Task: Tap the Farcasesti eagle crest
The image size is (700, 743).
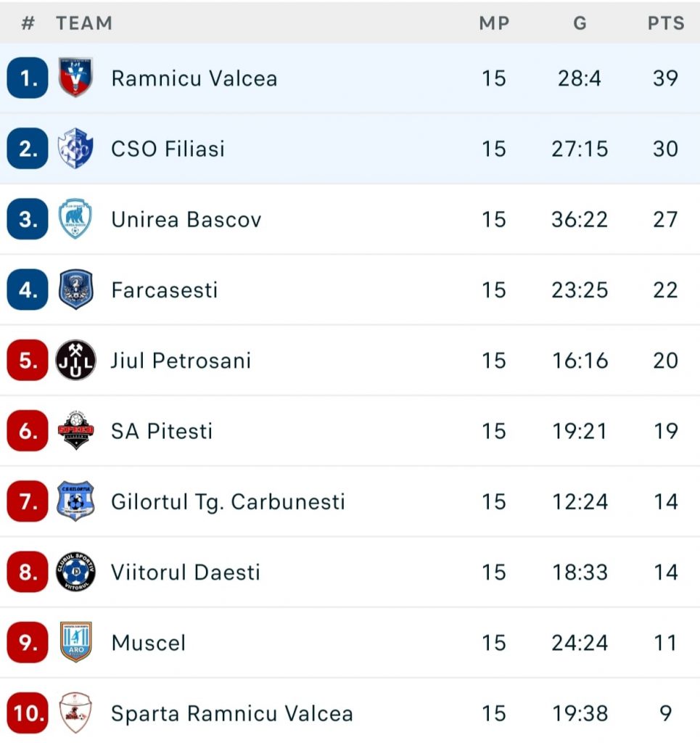Action: [75, 290]
